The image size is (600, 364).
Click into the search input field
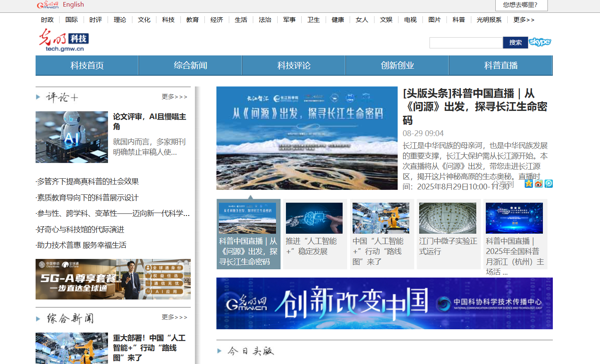pos(466,43)
